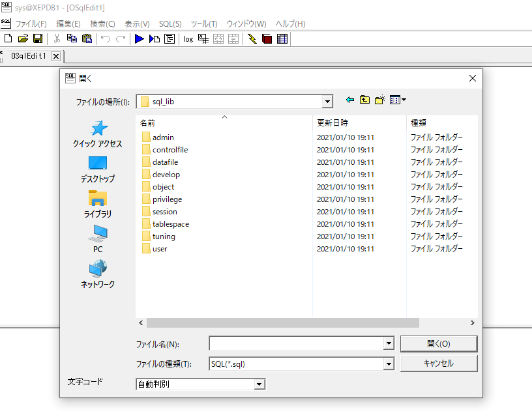Image resolution: width=532 pixels, height=415 pixels.
Task: Select the tablespace folder in the list
Action: coord(170,224)
